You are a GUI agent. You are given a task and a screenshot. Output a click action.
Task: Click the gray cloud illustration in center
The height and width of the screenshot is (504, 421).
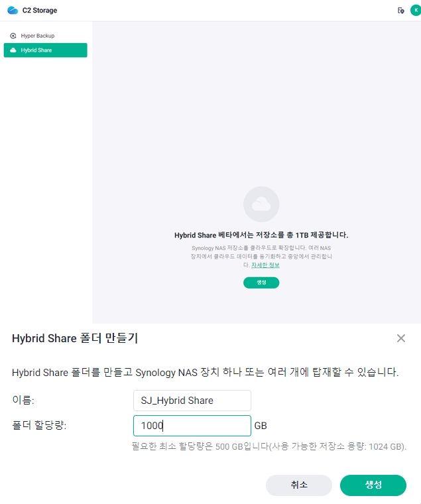(x=261, y=204)
